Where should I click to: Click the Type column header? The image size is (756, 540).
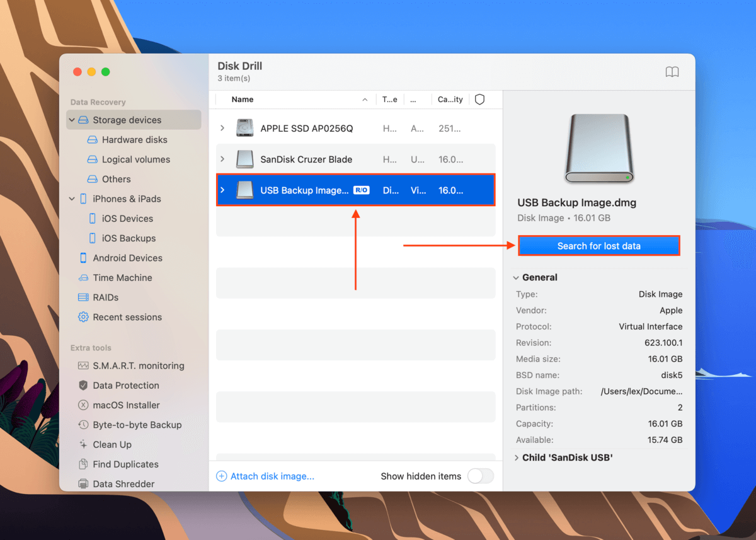[x=390, y=100]
